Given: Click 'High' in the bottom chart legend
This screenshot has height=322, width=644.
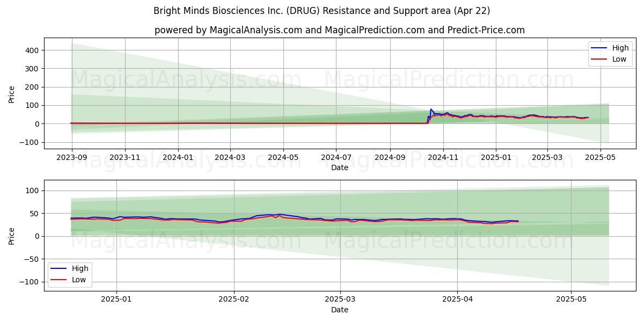Looking at the screenshot, I should tap(80, 268).
